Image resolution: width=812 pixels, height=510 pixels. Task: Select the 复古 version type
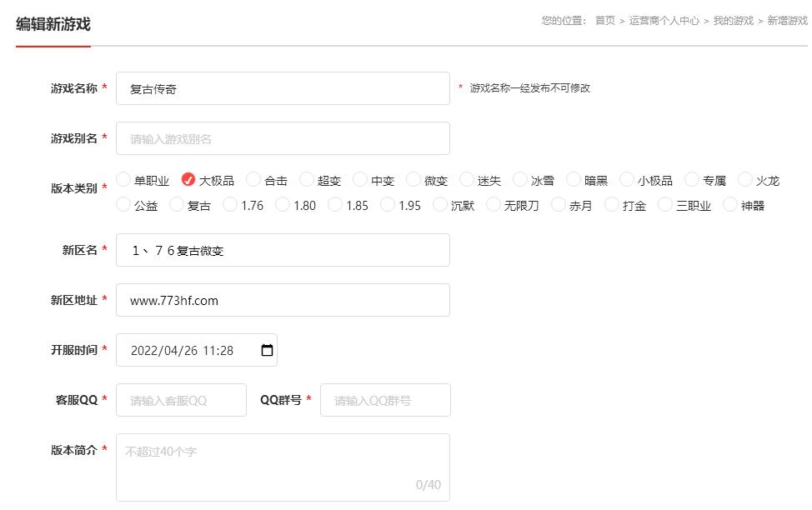coord(178,204)
